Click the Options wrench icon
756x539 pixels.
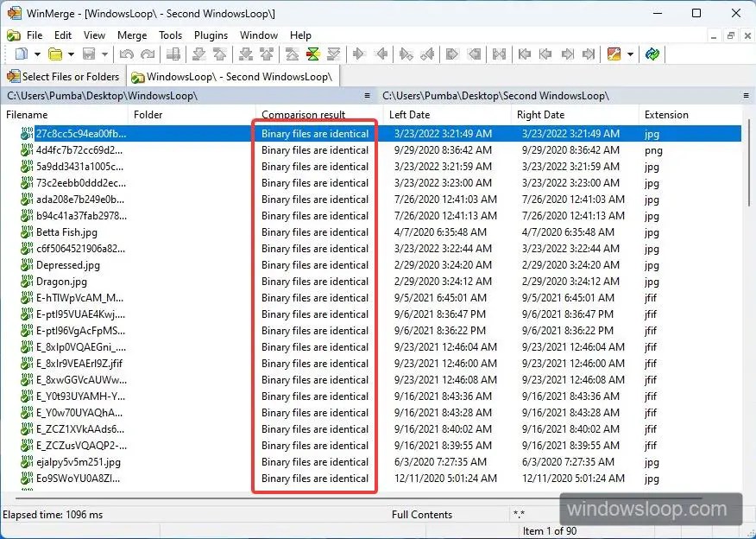coord(614,54)
